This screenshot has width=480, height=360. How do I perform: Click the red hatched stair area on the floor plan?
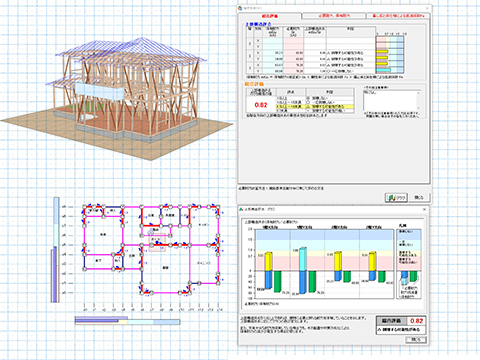click(157, 243)
